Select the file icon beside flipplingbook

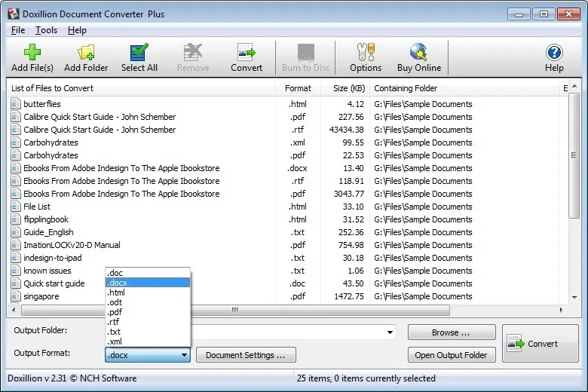point(16,219)
